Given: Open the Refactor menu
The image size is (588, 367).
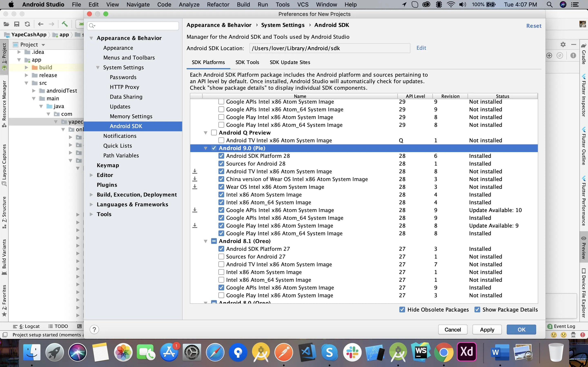Looking at the screenshot, I should (218, 4).
